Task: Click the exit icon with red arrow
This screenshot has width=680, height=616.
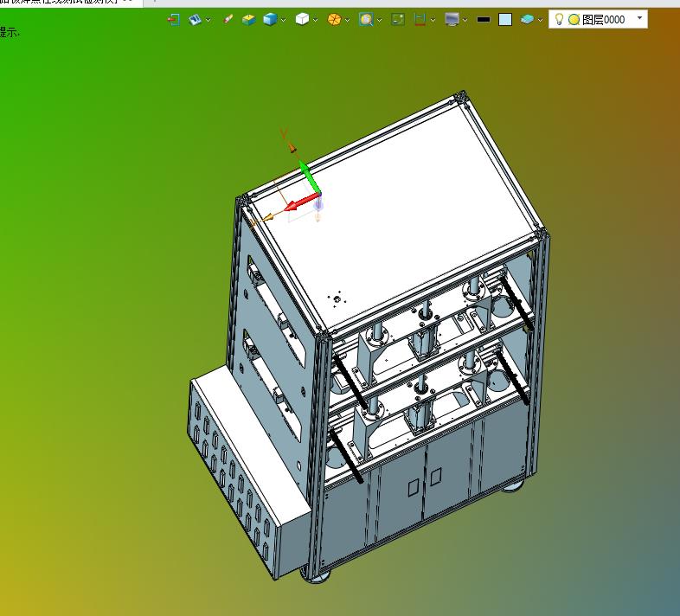Action: pos(174,20)
